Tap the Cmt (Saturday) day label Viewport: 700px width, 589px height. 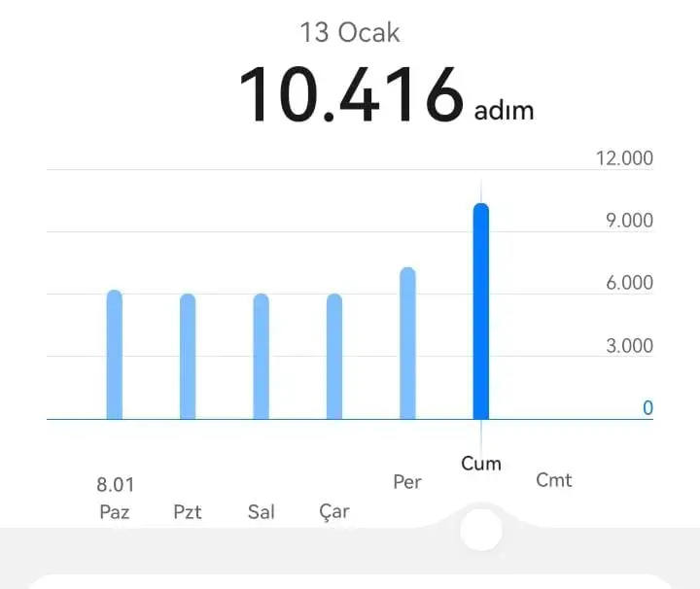tap(554, 480)
